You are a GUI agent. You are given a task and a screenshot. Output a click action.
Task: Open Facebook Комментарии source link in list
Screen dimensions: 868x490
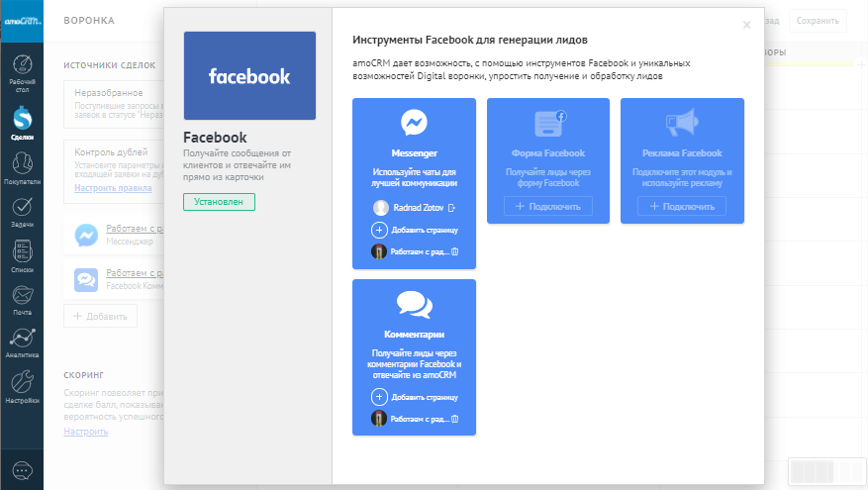tap(135, 273)
